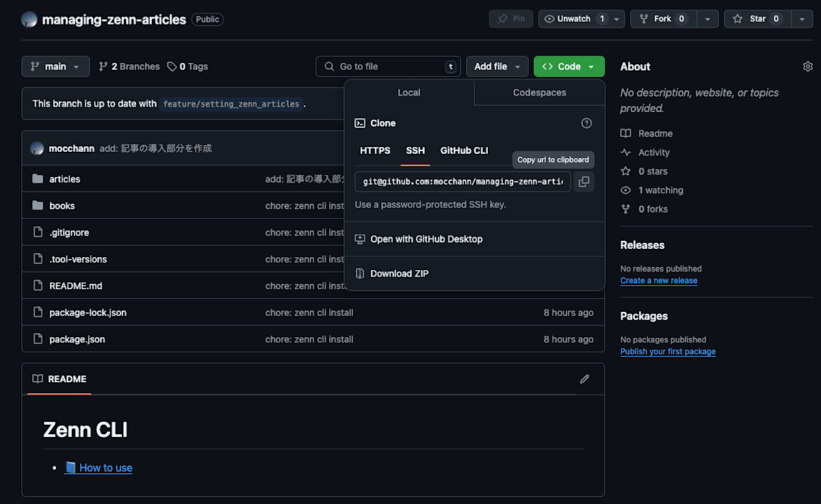Switch to the Codespaces tab

click(x=540, y=92)
